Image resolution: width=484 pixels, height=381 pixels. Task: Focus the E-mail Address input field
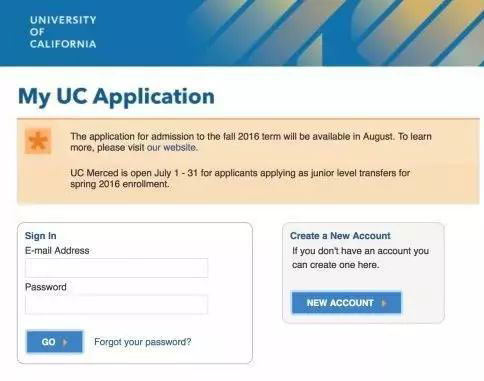point(116,268)
